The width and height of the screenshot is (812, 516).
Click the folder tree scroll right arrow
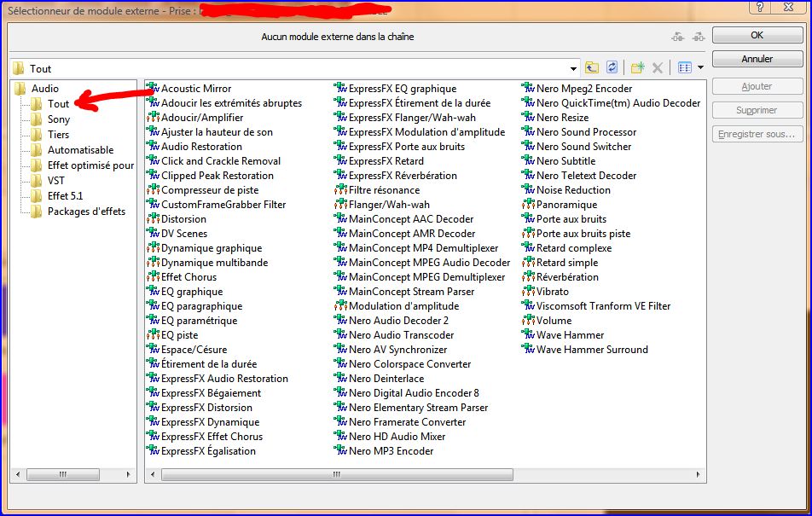click(129, 474)
